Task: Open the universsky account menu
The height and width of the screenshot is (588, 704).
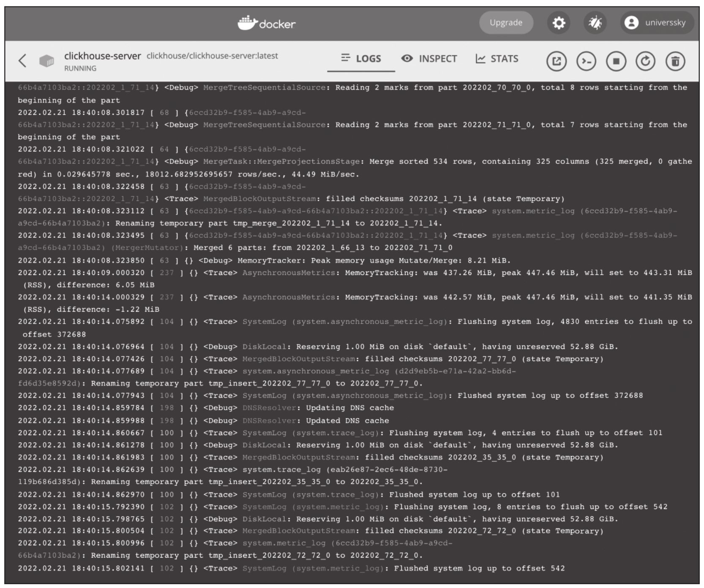Action: pyautogui.click(x=657, y=23)
